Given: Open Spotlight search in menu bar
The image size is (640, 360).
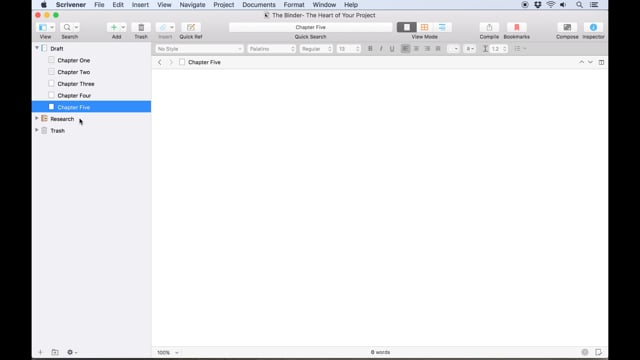Looking at the screenshot, I should (x=579, y=5).
